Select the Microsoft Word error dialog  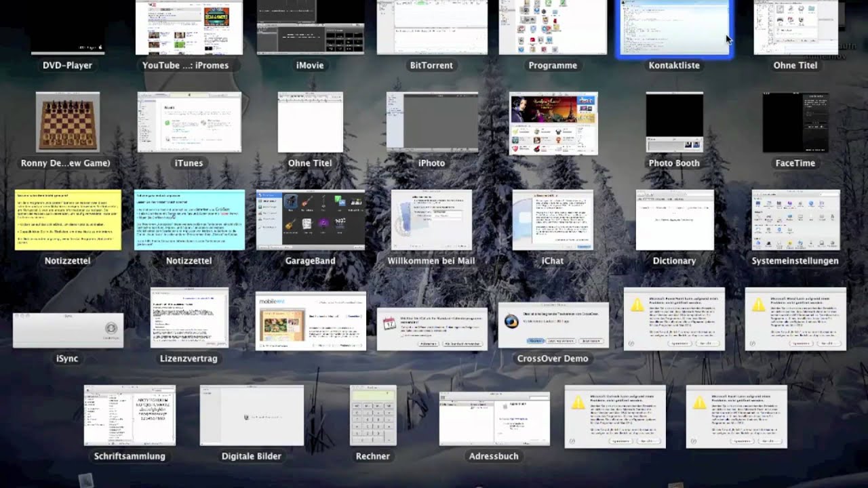coord(795,319)
